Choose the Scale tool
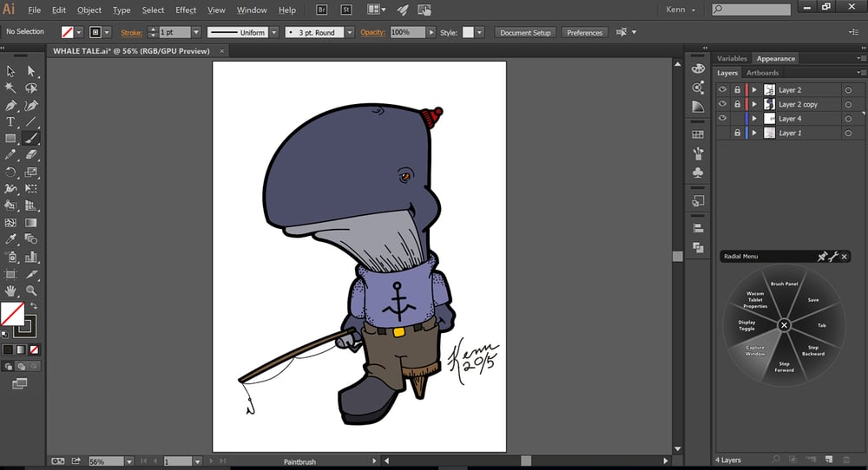The image size is (868, 470). (x=31, y=173)
